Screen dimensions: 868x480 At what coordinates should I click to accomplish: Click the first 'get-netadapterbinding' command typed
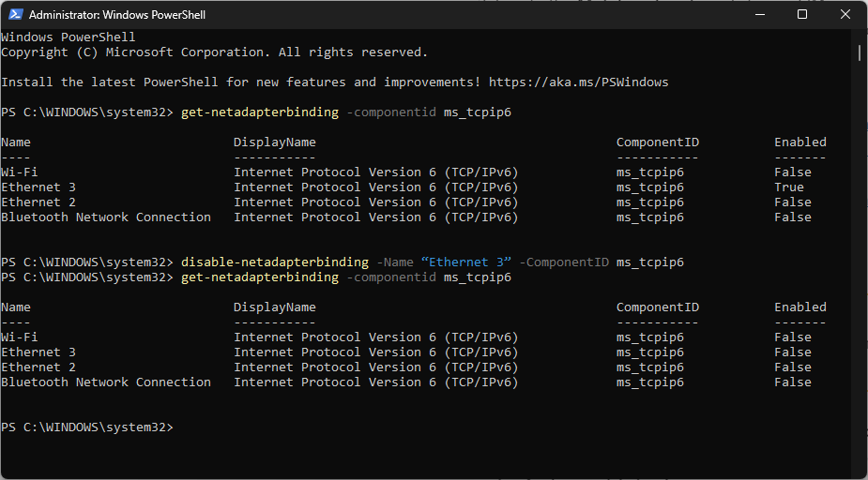click(x=260, y=112)
